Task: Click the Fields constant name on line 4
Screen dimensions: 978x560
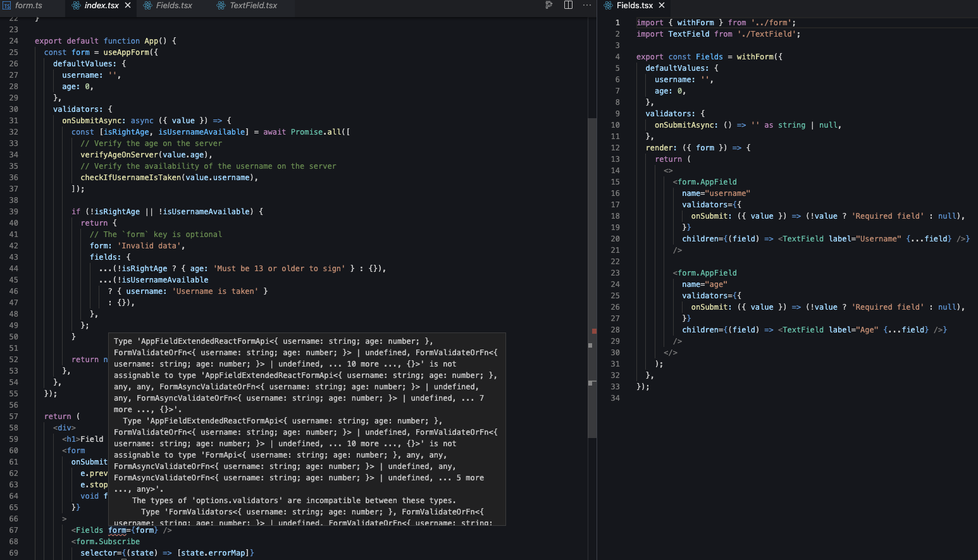Action: 709,57
